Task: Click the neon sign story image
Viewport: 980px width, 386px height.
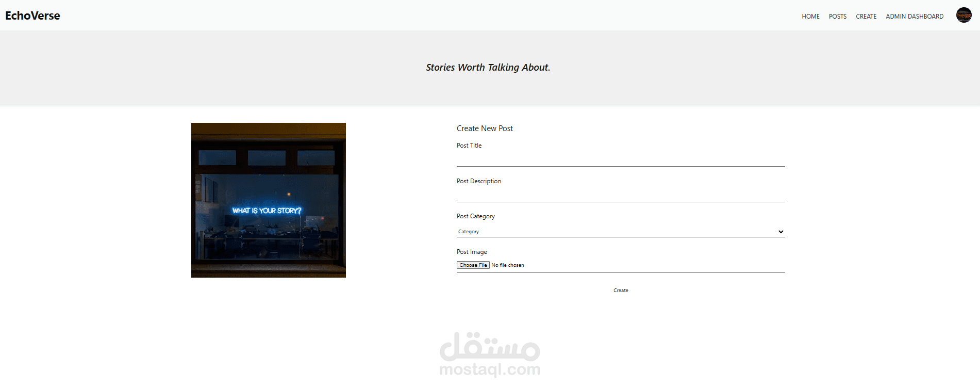Action: click(x=269, y=200)
